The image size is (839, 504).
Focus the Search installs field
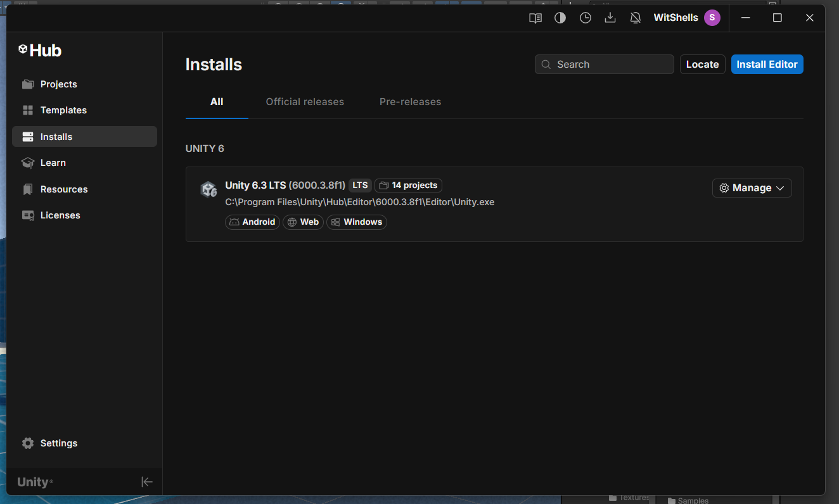click(605, 65)
